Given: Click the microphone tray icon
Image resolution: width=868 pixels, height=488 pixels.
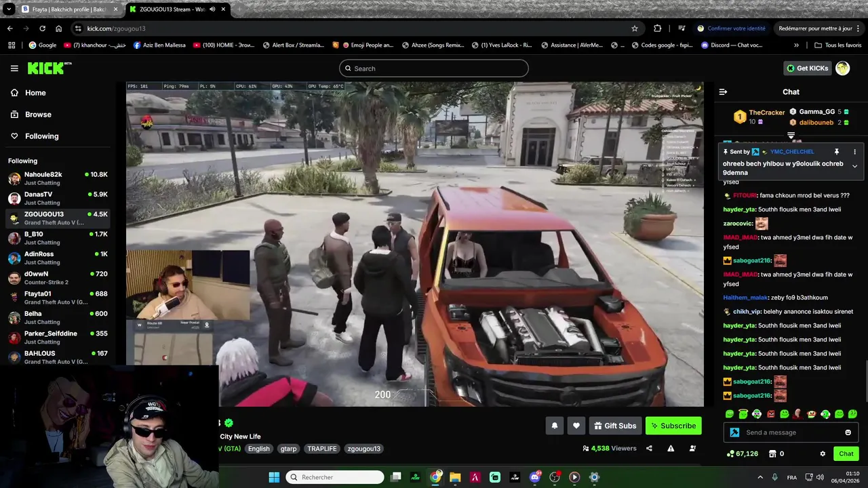Looking at the screenshot, I should point(775,477).
